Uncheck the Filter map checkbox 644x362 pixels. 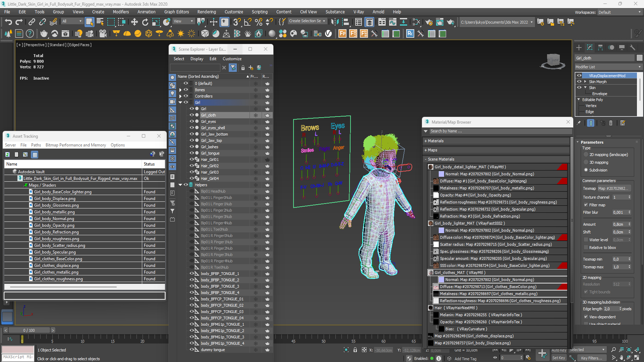[x=586, y=205]
